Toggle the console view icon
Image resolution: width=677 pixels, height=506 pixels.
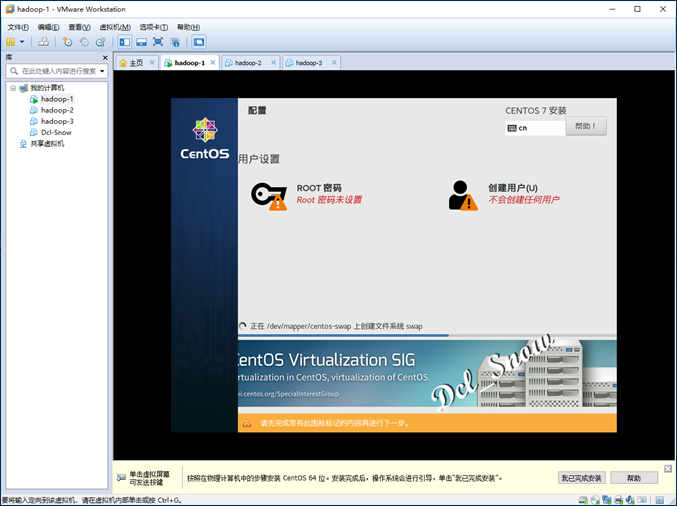coord(199,42)
